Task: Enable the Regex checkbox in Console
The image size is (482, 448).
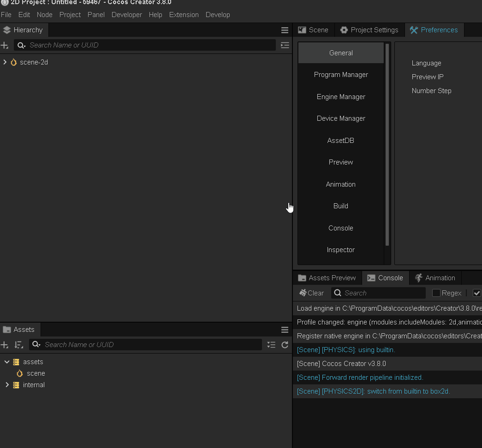Action: (x=436, y=293)
